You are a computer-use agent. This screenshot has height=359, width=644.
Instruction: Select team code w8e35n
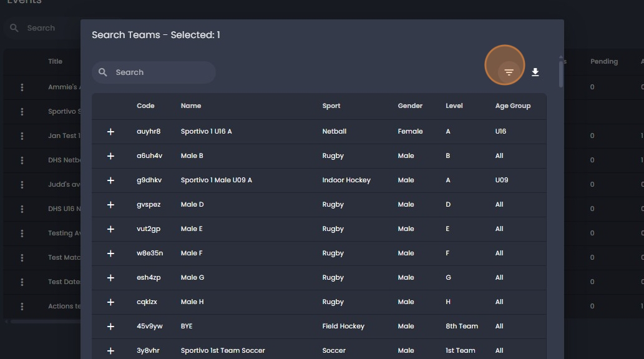[x=150, y=253]
